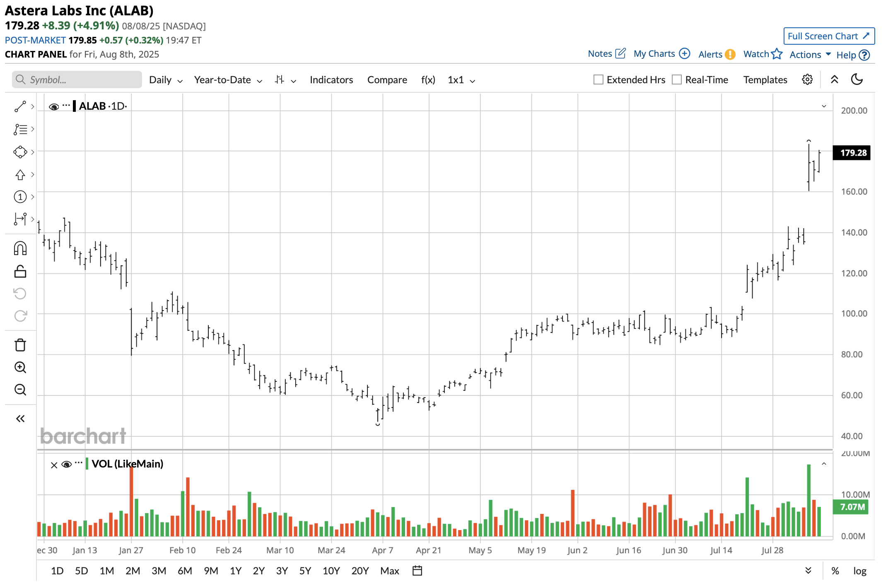Click the Help question mark icon
This screenshot has width=888, height=588.
(x=864, y=55)
